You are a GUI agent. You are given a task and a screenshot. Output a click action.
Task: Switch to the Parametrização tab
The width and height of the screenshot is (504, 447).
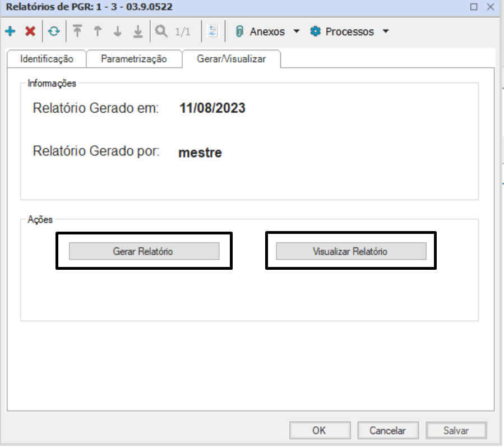[134, 59]
